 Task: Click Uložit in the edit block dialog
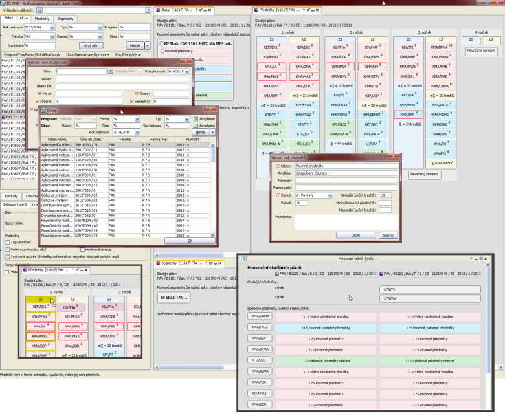coord(356,236)
